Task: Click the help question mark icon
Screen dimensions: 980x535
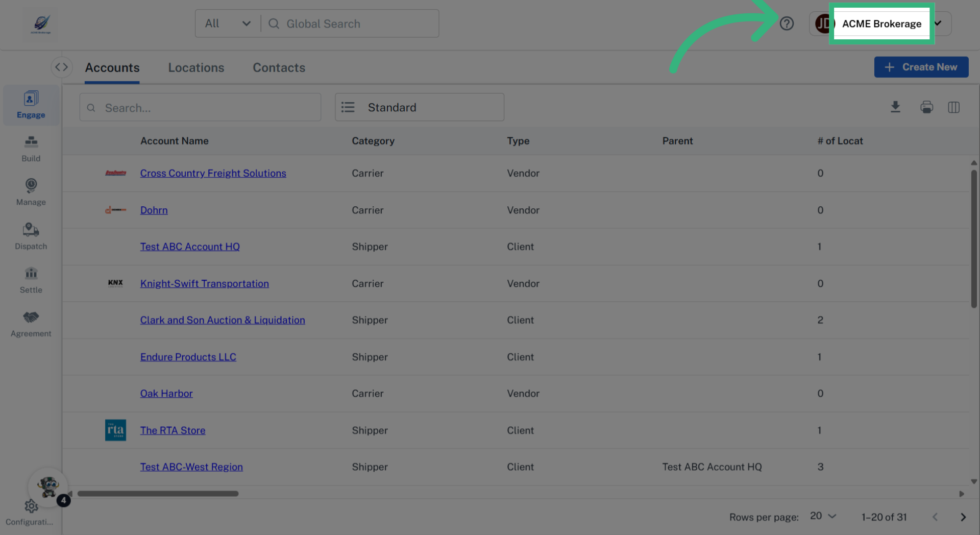Action: point(787,23)
